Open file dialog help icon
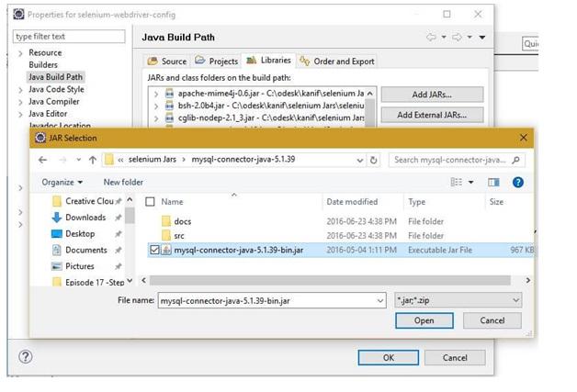The width and height of the screenshot is (577, 392). 518,183
